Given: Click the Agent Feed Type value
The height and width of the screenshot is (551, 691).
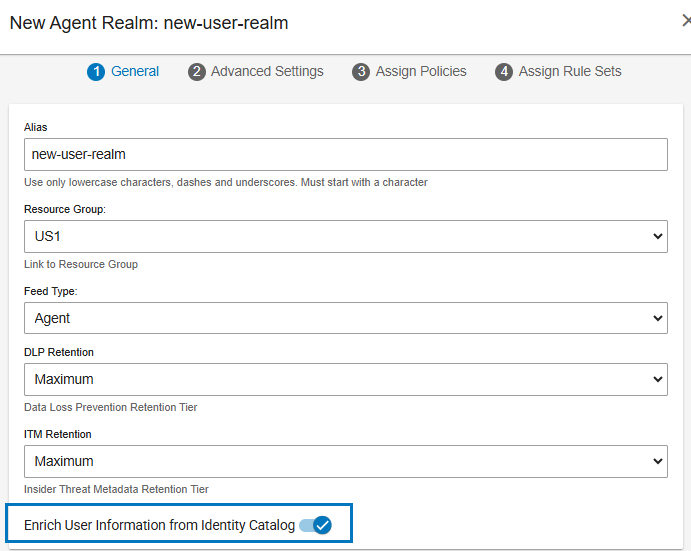Looking at the screenshot, I should click(x=52, y=319).
